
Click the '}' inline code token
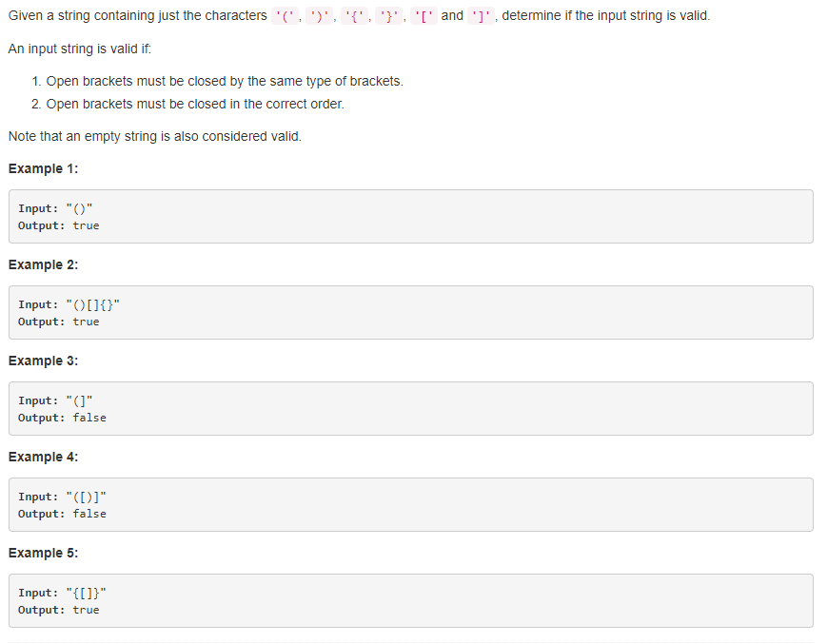coord(389,16)
